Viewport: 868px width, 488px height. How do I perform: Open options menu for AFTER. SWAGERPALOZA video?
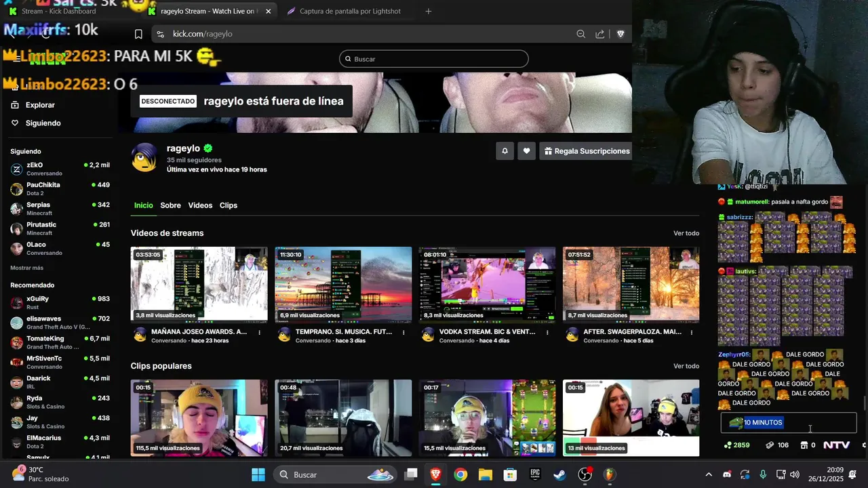(692, 333)
